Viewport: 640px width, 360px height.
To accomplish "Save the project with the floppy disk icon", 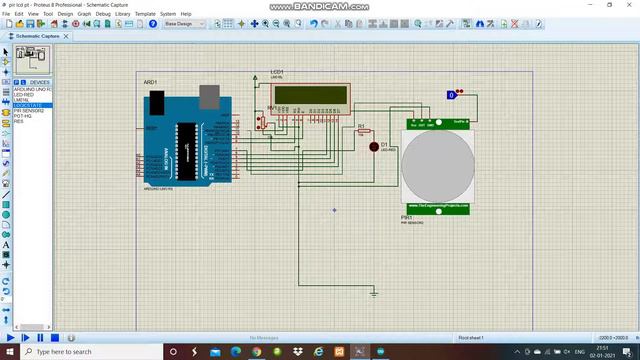I will tap(30, 24).
